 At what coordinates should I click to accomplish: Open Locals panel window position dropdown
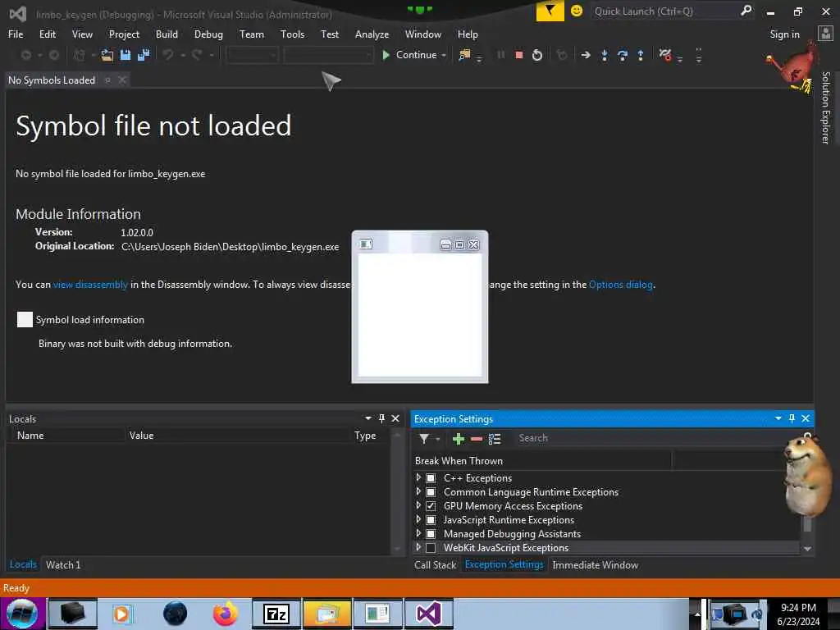pyautogui.click(x=368, y=418)
